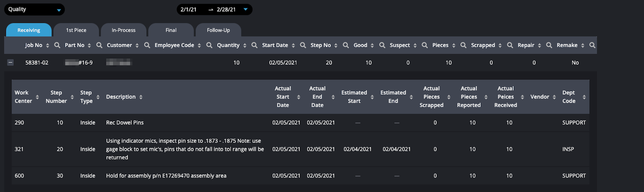
Task: Click the 2/1/21 start date field
Action: pos(188,9)
